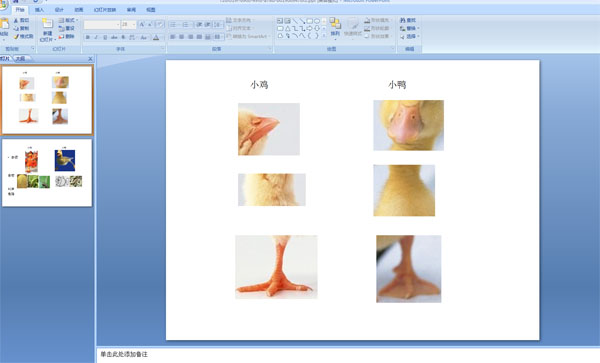Open the font size dropdown
The image size is (600, 363).
tap(134, 24)
